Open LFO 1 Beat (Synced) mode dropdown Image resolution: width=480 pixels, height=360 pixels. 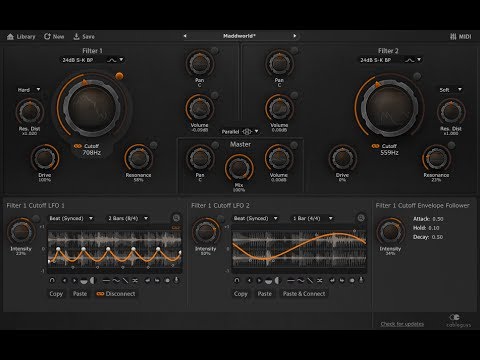pyautogui.click(x=71, y=218)
